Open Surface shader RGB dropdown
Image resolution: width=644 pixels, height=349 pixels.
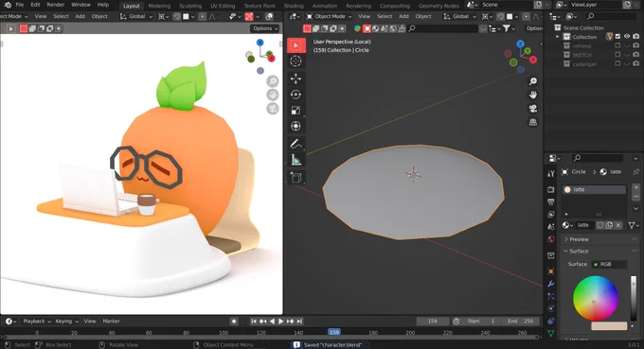click(x=609, y=264)
